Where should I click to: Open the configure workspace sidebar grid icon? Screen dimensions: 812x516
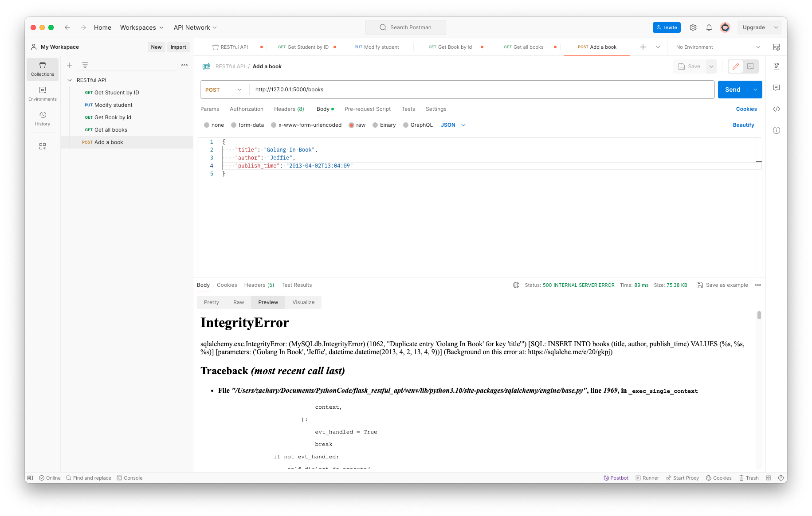click(43, 146)
